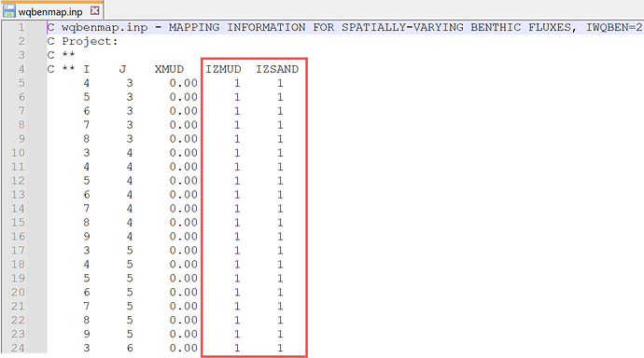Image resolution: width=644 pixels, height=358 pixels.
Task: Click the 'C Project:' comment line
Action: click(x=82, y=41)
